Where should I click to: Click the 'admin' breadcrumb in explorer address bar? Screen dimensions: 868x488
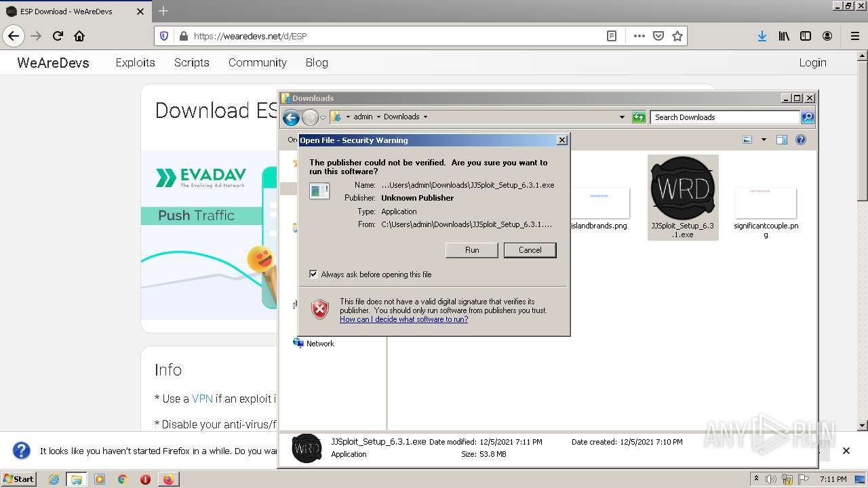coord(363,117)
